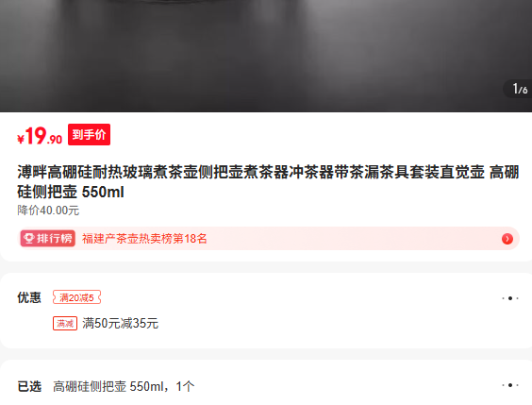Click the red arrow on ranking banner
This screenshot has height=405, width=532.
click(x=507, y=239)
